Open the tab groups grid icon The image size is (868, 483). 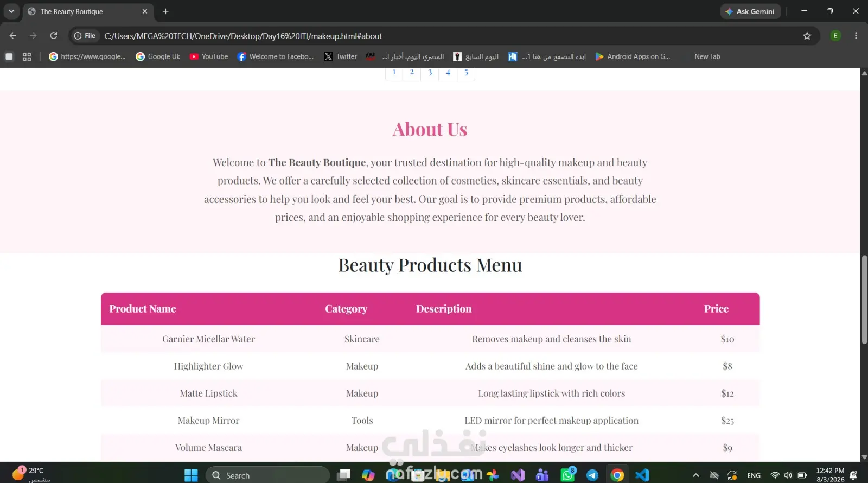(27, 56)
